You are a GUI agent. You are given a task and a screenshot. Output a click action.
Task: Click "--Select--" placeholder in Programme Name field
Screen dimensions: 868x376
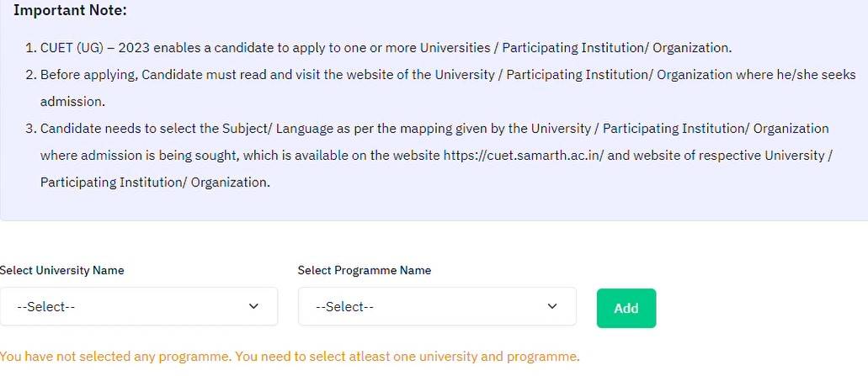coord(344,307)
